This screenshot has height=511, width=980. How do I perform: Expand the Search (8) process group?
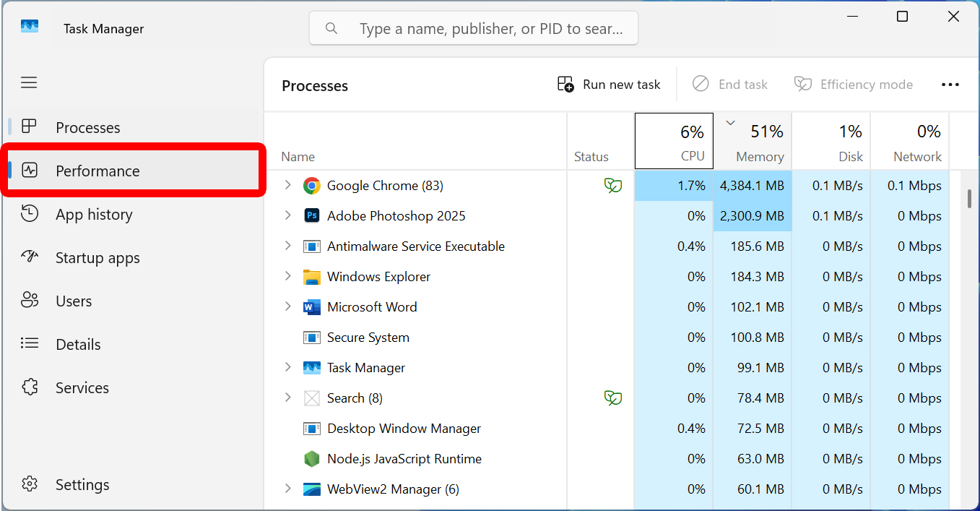click(287, 398)
